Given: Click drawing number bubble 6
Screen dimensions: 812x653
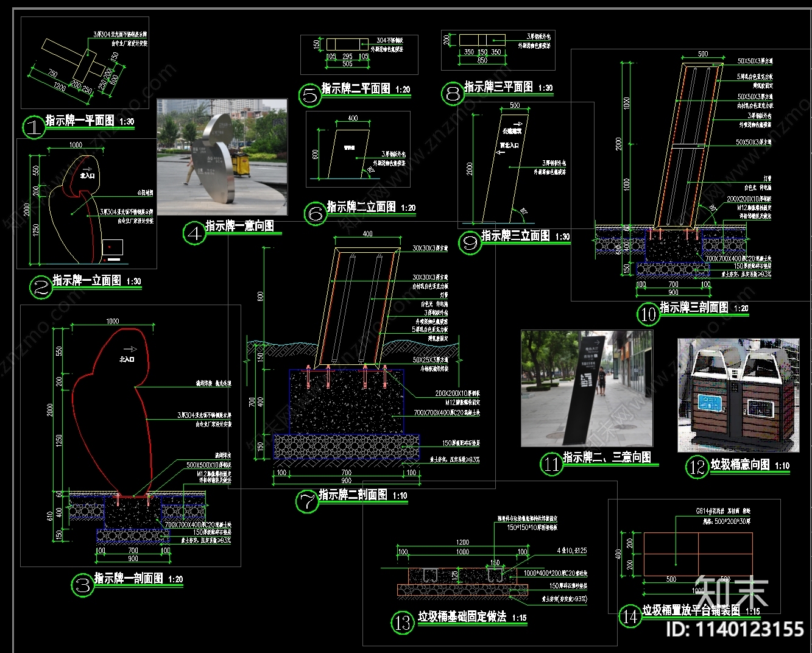Looking at the screenshot, I should (x=315, y=214).
